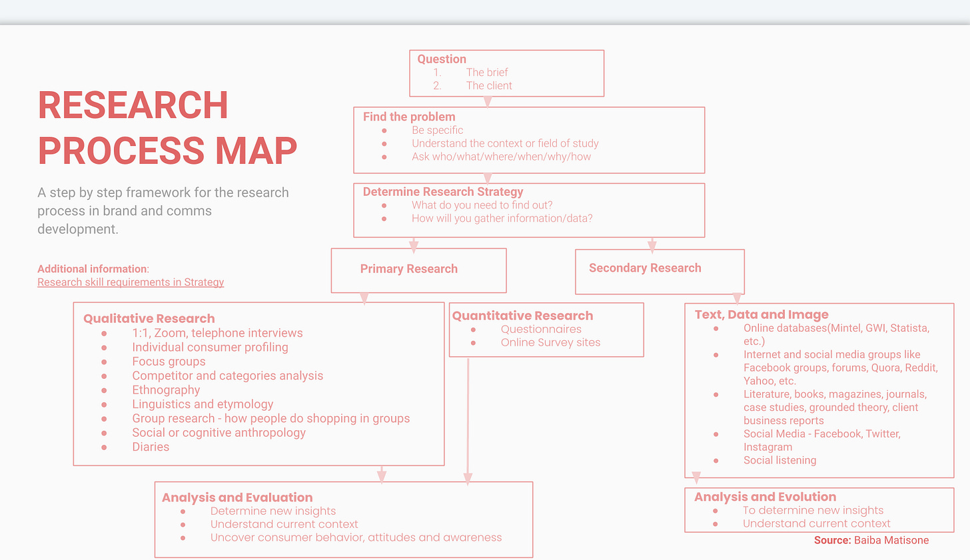Click 'How will you gather information/data?'
The width and height of the screenshot is (970, 560).
click(502, 218)
